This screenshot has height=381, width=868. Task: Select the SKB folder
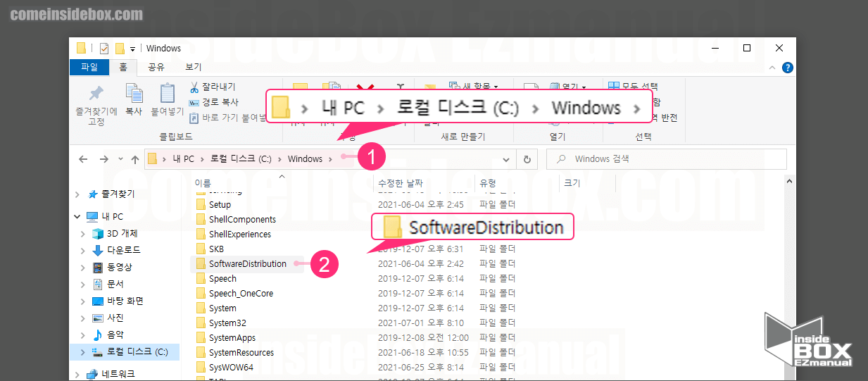coord(216,249)
